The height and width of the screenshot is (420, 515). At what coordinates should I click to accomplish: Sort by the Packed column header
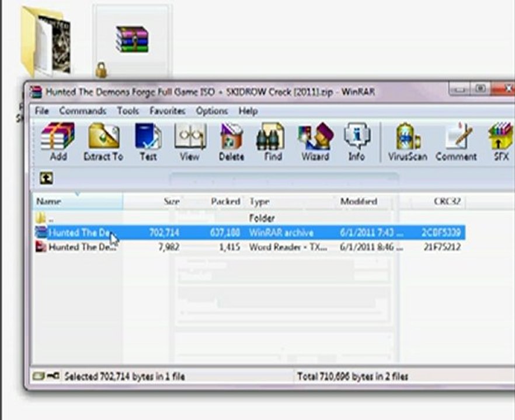tap(212, 201)
